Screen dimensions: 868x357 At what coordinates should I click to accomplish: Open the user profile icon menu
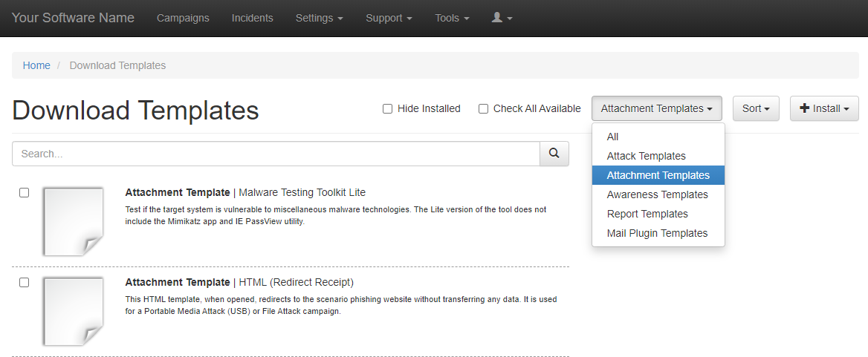[502, 18]
